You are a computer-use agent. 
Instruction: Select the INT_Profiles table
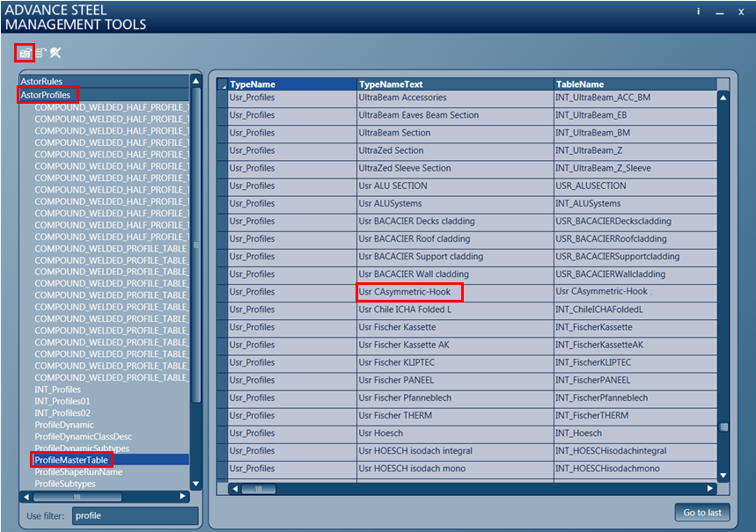click(x=57, y=390)
